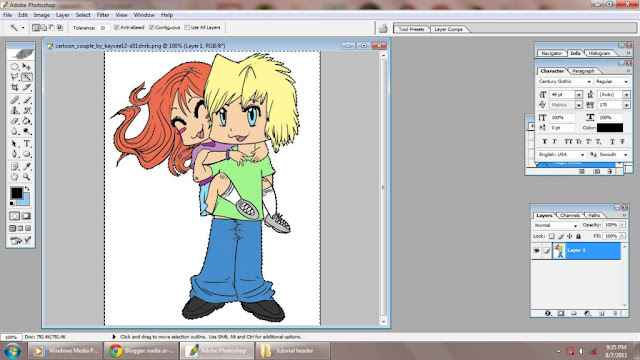Image resolution: width=640 pixels, height=360 pixels.
Task: Toggle the Contiguous checkbox
Action: point(151,27)
